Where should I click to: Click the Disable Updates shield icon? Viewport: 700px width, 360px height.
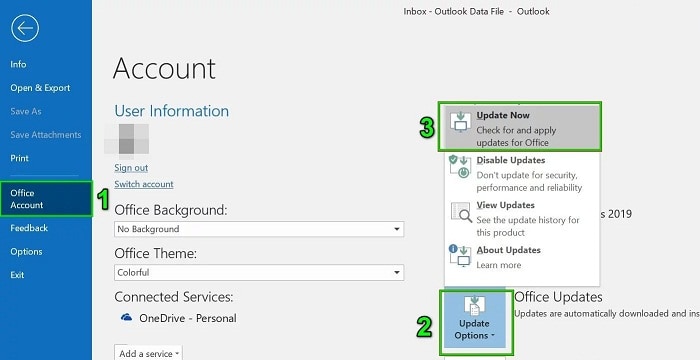(459, 166)
